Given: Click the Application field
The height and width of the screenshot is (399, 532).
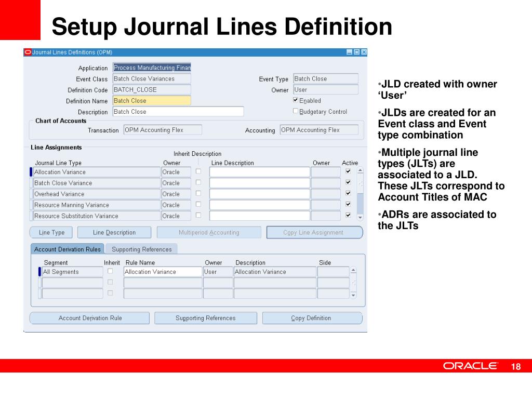Looking at the screenshot, I should [152, 68].
